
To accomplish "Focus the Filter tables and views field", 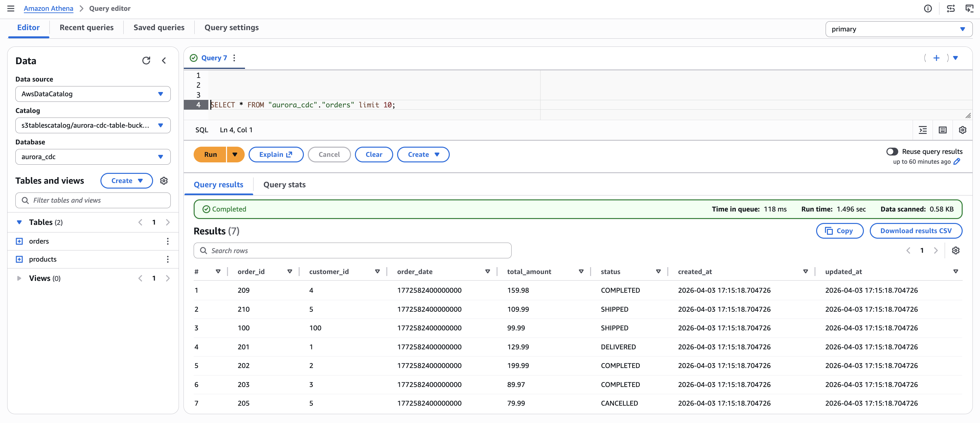I will (x=93, y=201).
